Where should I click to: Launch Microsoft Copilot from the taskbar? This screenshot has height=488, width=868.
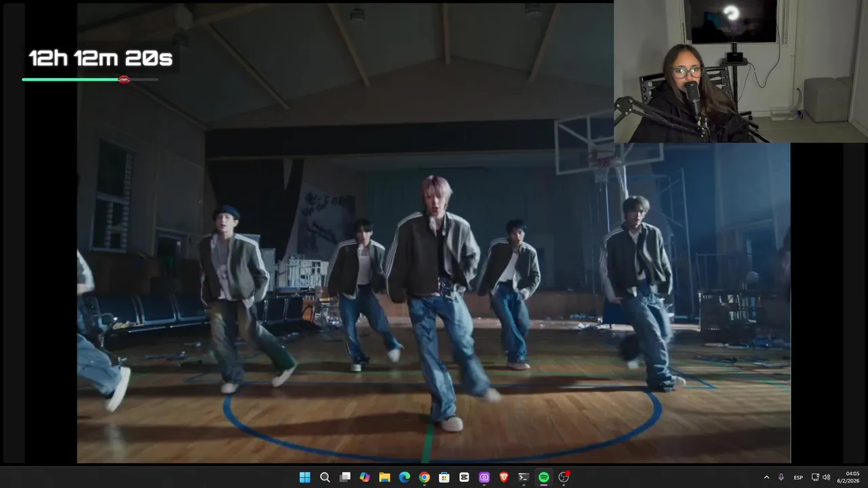365,477
